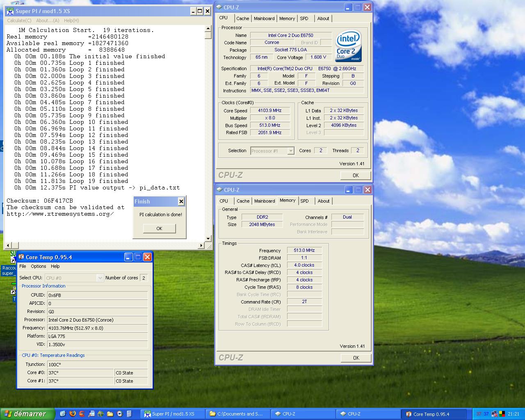Minimize the lower CPU-Z window

348,189
